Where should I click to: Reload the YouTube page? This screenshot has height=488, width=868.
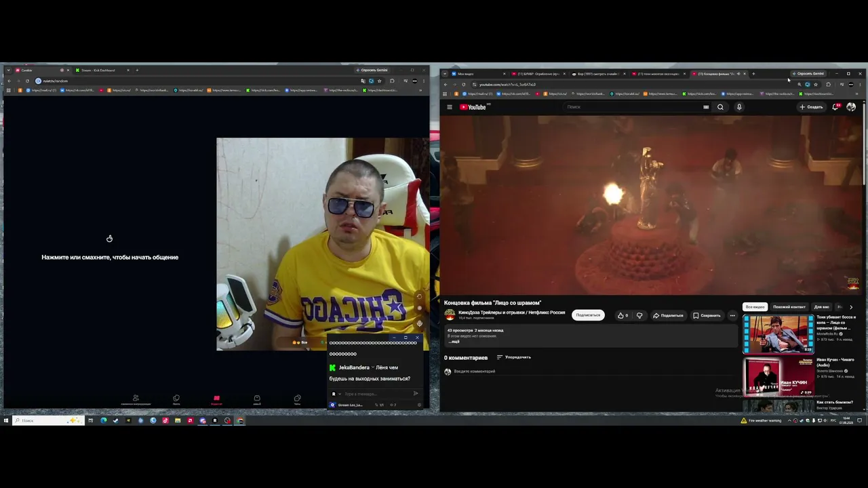point(464,85)
